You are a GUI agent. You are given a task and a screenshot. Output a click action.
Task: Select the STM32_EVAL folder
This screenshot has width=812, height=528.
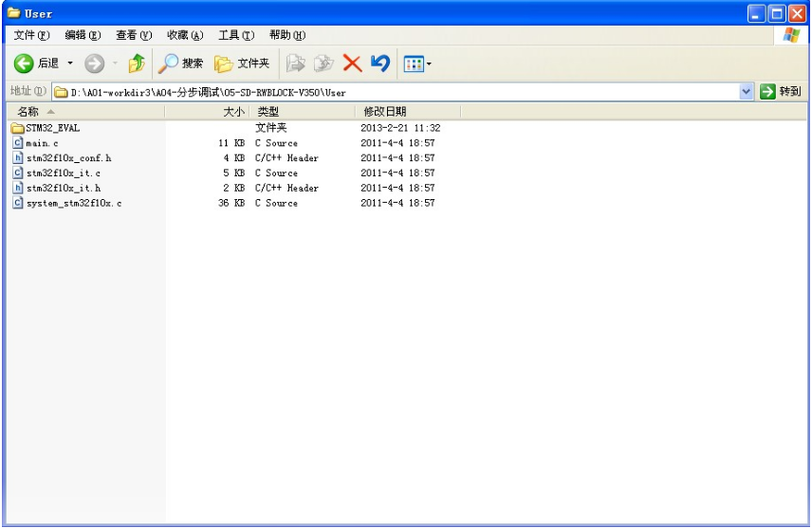[x=53, y=128]
